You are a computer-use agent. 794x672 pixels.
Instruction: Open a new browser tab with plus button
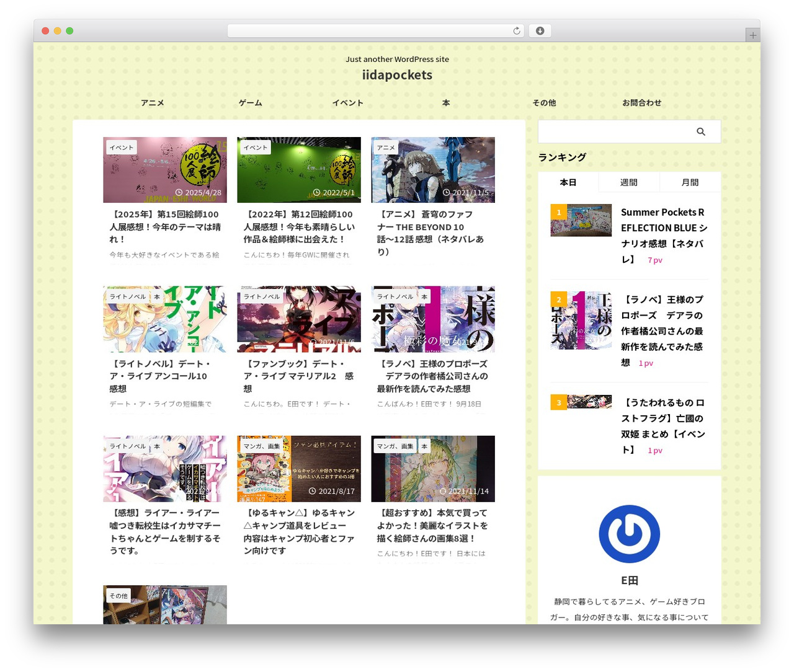[x=753, y=35]
